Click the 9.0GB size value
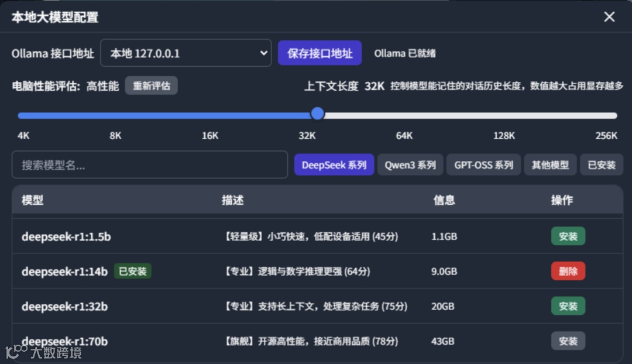The width and height of the screenshot is (632, 364). pyautogui.click(x=444, y=272)
